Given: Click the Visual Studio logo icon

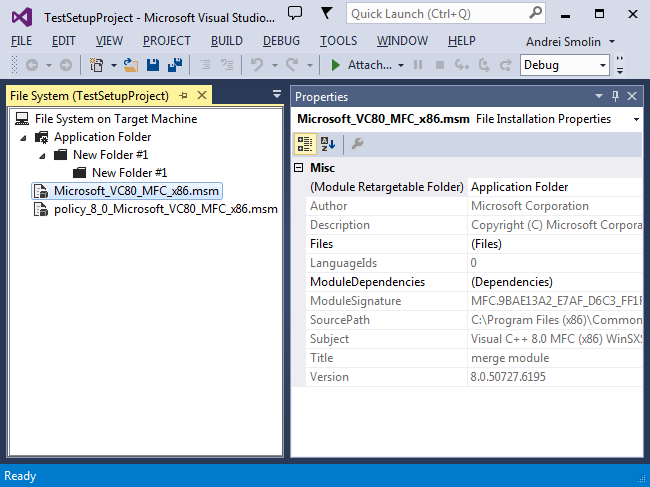Looking at the screenshot, I should click(22, 17).
